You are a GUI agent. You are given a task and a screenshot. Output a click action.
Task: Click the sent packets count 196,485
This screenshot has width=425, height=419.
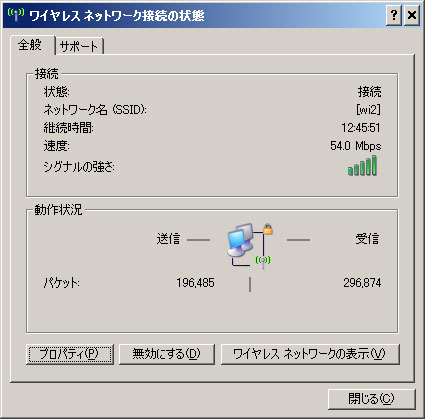point(196,283)
